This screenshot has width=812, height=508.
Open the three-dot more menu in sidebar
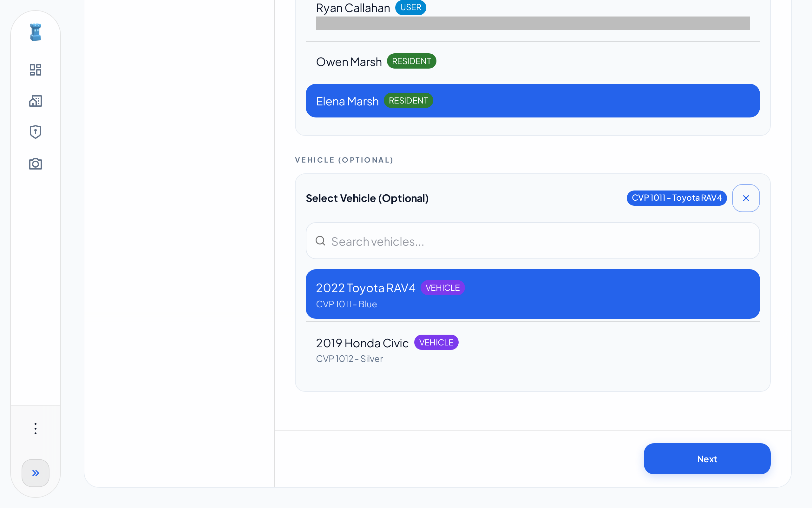(x=36, y=428)
